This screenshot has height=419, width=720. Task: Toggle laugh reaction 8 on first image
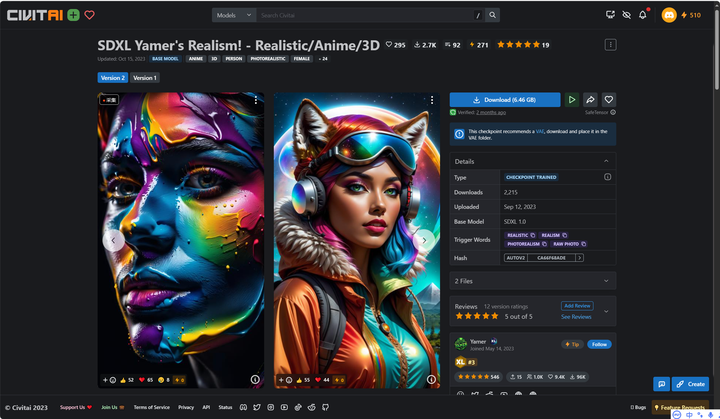[x=164, y=380]
